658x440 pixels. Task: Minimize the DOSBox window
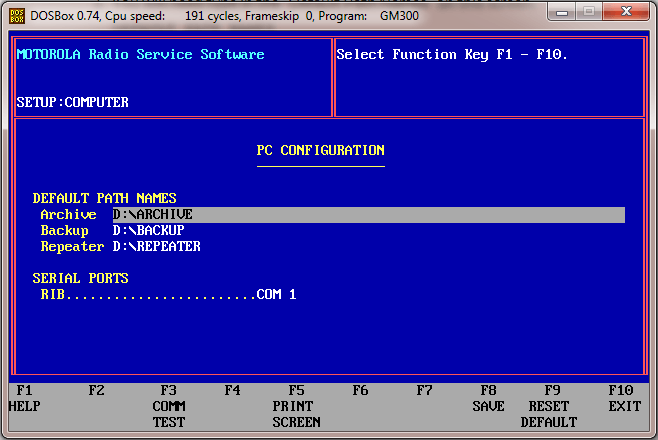(x=562, y=12)
